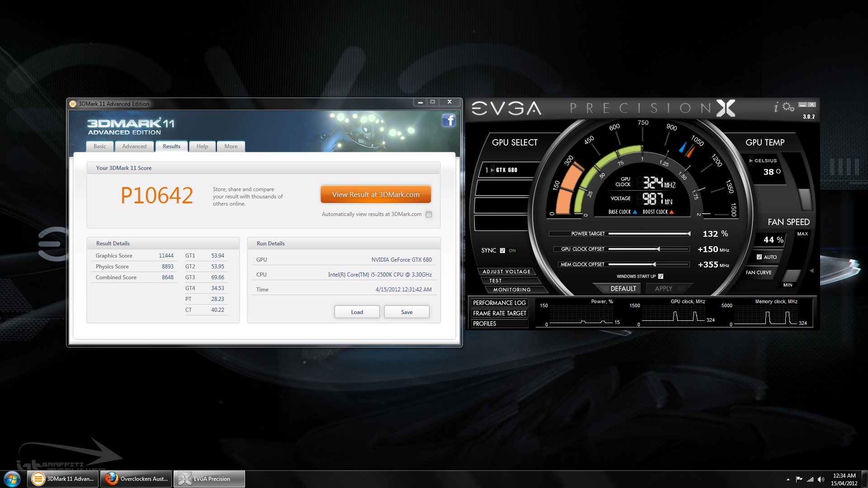Screen dimensions: 868x488
Task: Click the Action Center flag tray icon
Action: 799,479
